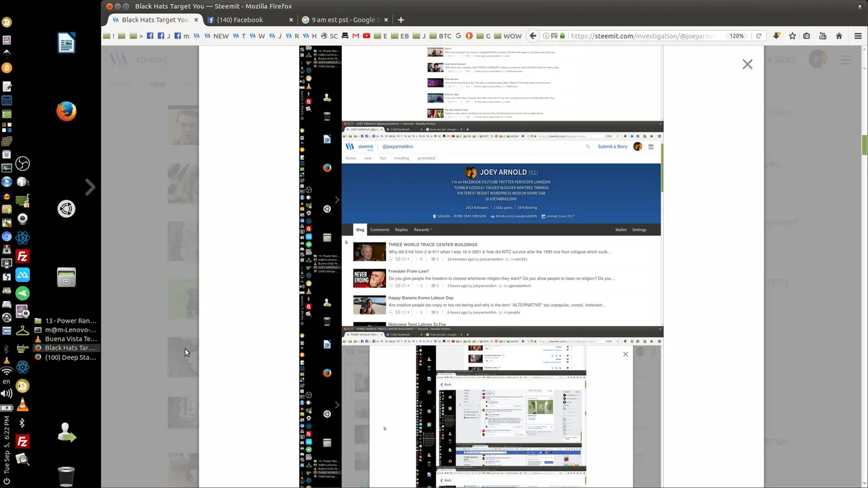Click the JOEY ARNOLD profile name
The image size is (868, 488).
(503, 172)
